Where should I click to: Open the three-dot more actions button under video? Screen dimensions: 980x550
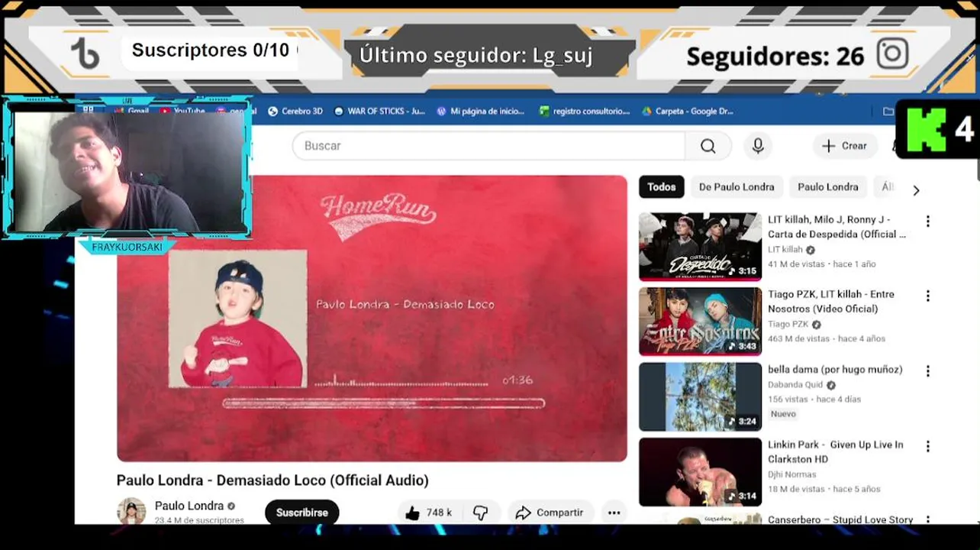(x=614, y=513)
